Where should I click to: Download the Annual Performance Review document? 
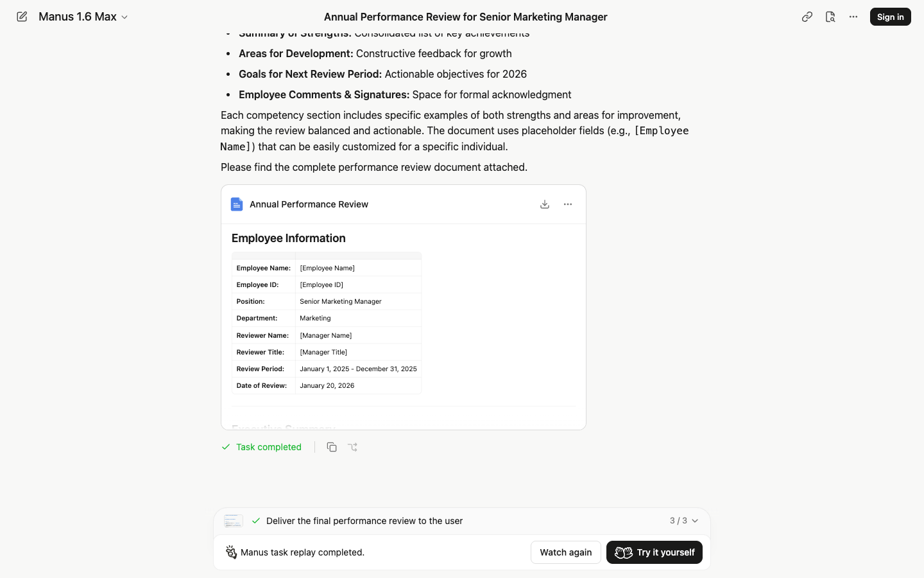click(545, 204)
